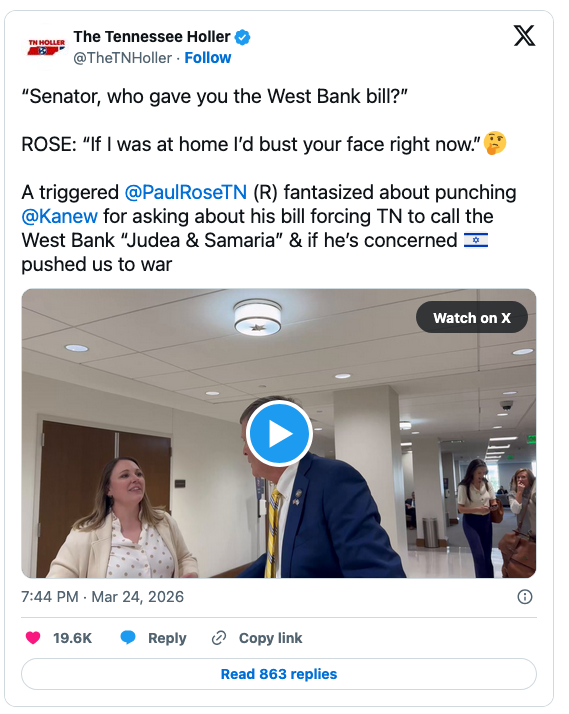This screenshot has width=569, height=714.
Task: Open the tweet info circle icon
Action: pos(525,597)
